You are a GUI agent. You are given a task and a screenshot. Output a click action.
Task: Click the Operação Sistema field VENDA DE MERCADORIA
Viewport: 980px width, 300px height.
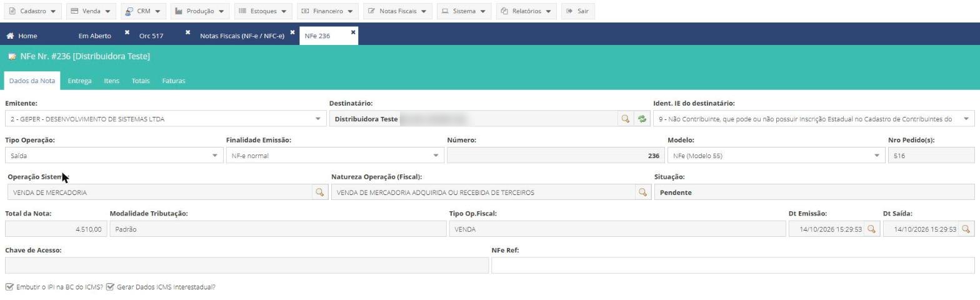coord(160,192)
